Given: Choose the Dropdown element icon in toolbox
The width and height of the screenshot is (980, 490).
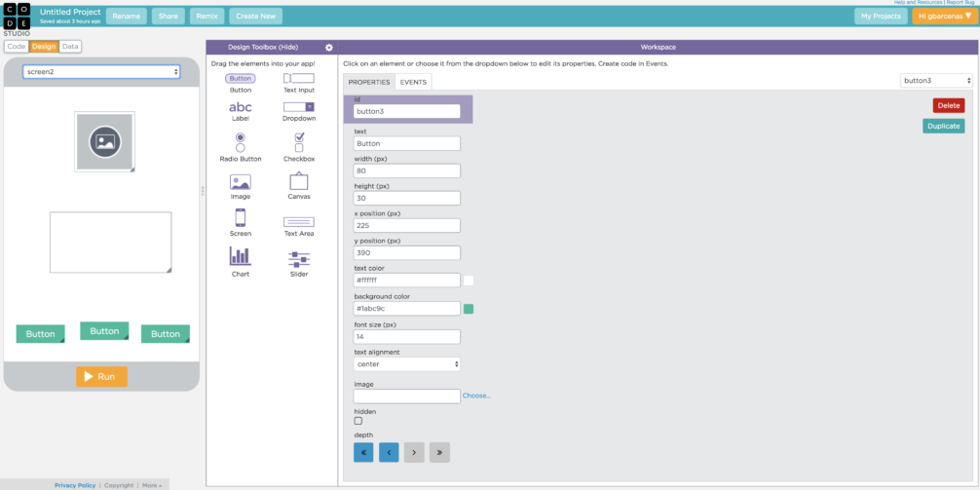Looking at the screenshot, I should point(299,107).
